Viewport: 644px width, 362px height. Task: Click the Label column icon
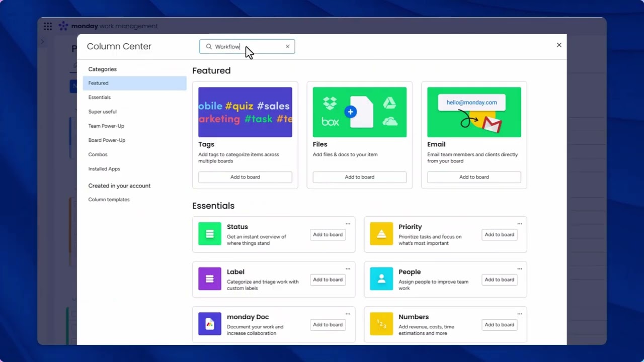click(210, 279)
